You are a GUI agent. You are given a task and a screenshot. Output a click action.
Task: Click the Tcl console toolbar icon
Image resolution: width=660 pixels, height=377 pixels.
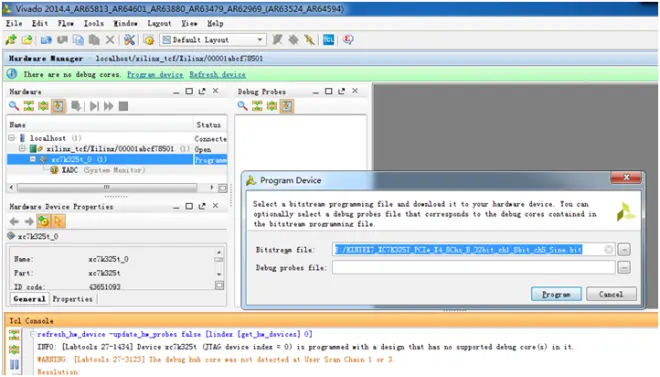329,40
